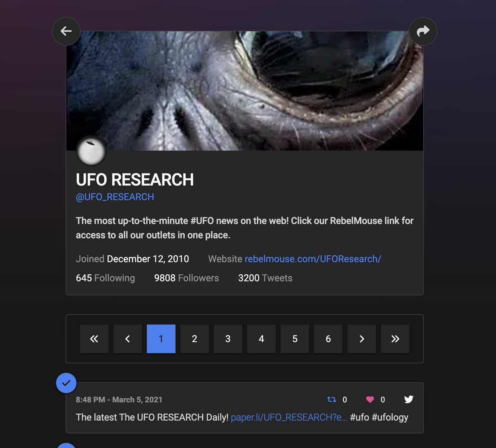Click the profile bio mentioning RebelMouse link

click(245, 228)
